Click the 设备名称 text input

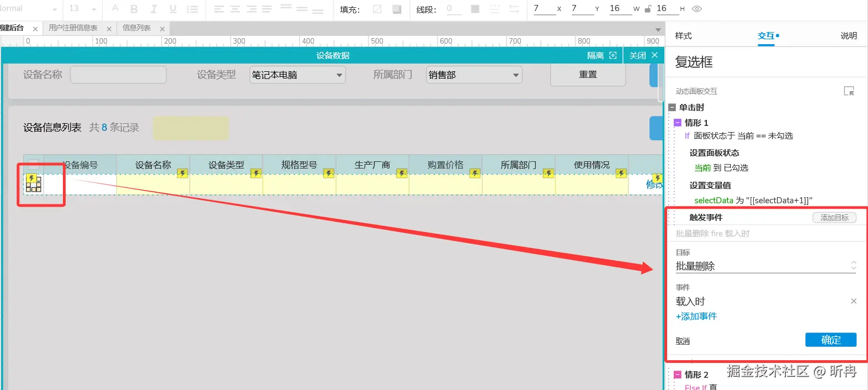pyautogui.click(x=118, y=75)
